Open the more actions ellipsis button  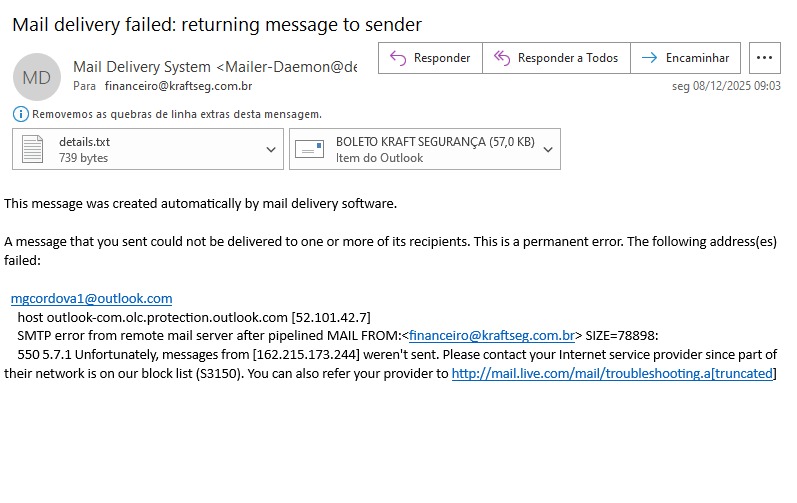[x=765, y=58]
